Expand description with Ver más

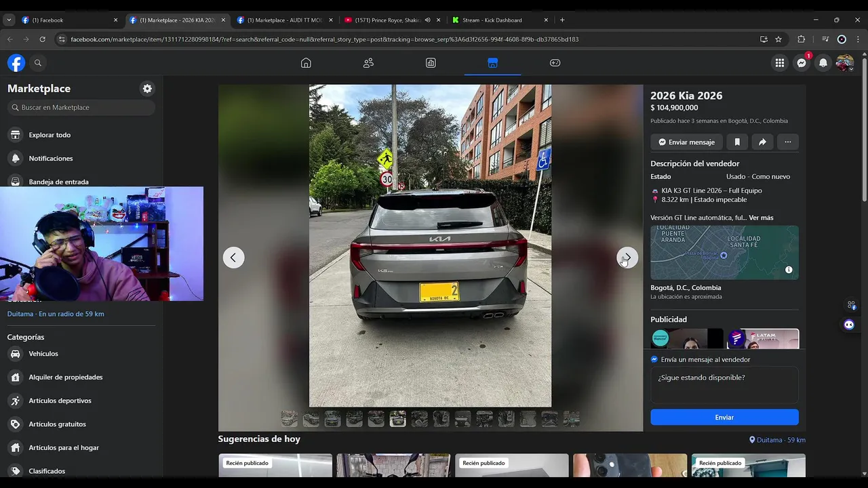coord(761,218)
